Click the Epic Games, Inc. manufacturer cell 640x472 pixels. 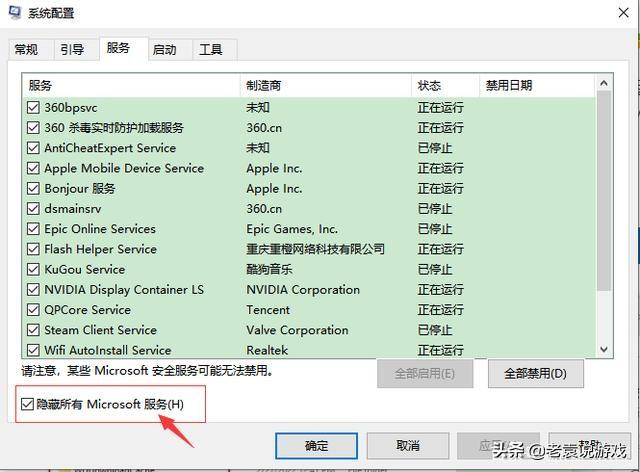point(292,229)
